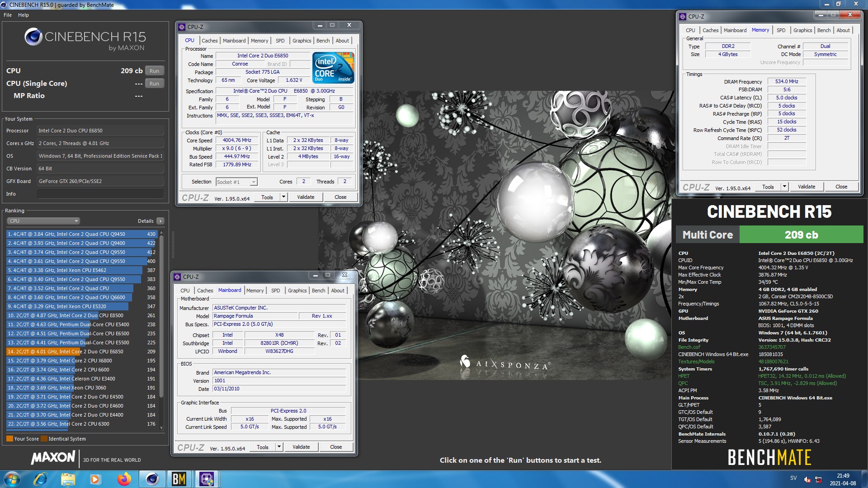Click Tools button in Memory window
The width and height of the screenshot is (868, 488).
click(x=768, y=187)
